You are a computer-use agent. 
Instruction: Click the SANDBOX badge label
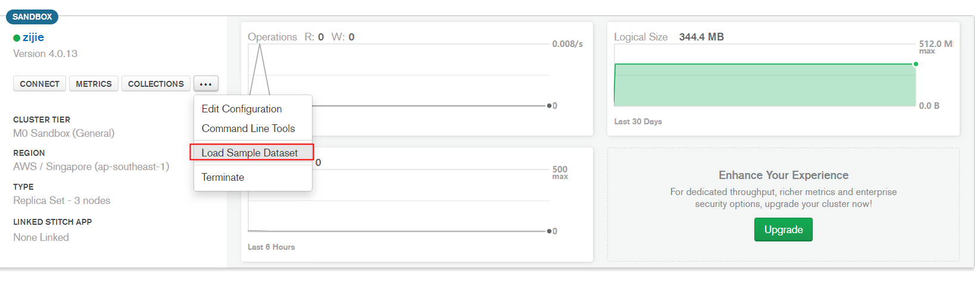point(32,17)
